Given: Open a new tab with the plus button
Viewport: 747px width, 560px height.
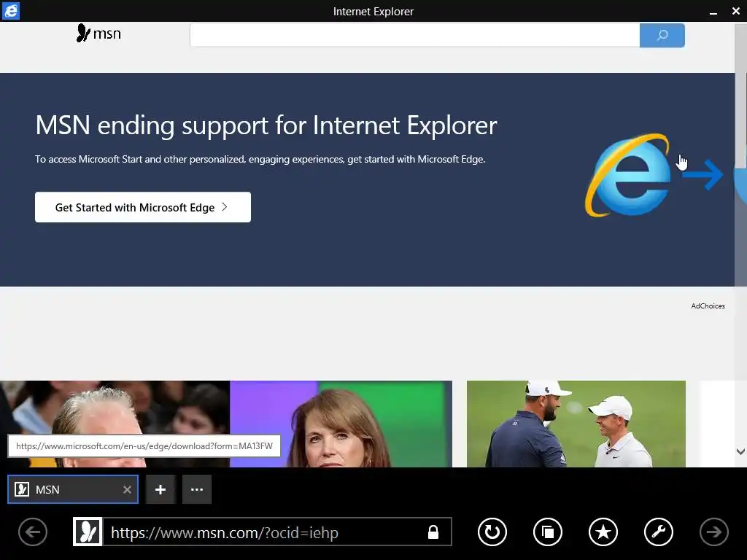Looking at the screenshot, I should tap(160, 489).
